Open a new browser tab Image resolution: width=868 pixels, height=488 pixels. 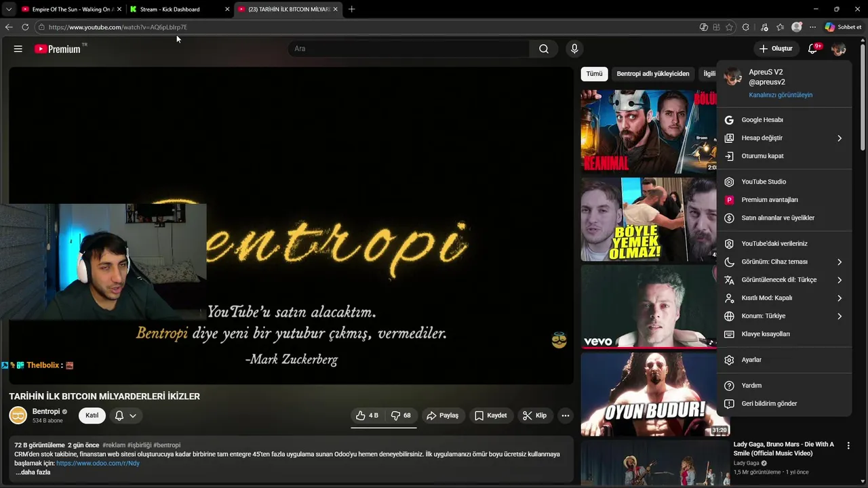coord(351,9)
